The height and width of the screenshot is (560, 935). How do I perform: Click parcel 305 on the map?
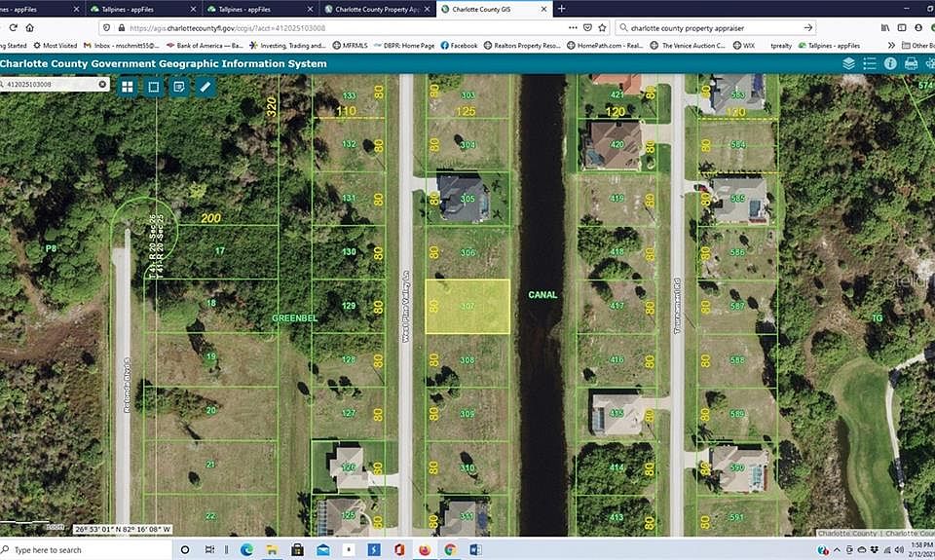[x=467, y=199]
